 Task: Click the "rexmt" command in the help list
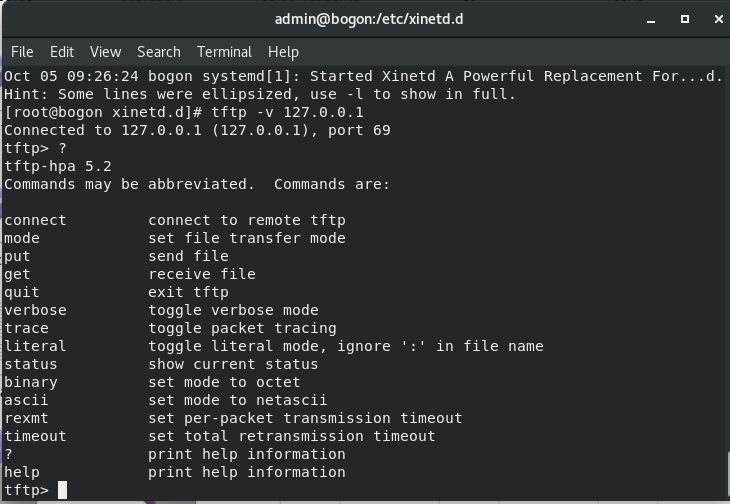pyautogui.click(x=26, y=418)
